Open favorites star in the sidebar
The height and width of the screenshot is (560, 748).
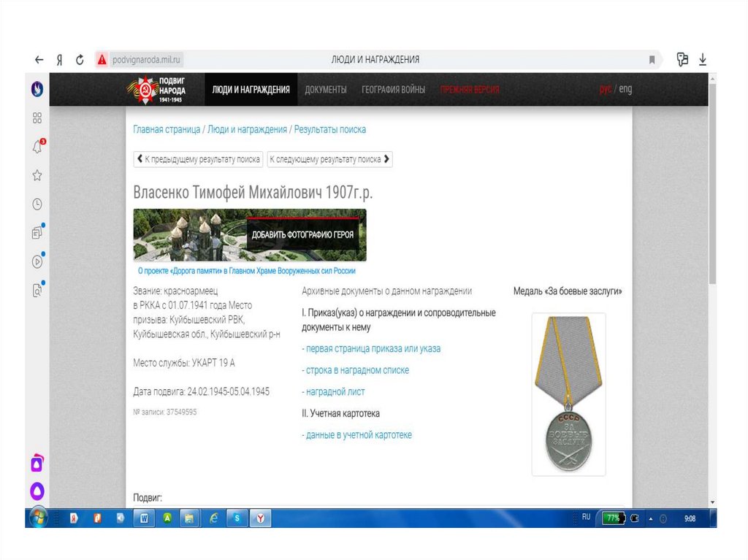pyautogui.click(x=37, y=175)
